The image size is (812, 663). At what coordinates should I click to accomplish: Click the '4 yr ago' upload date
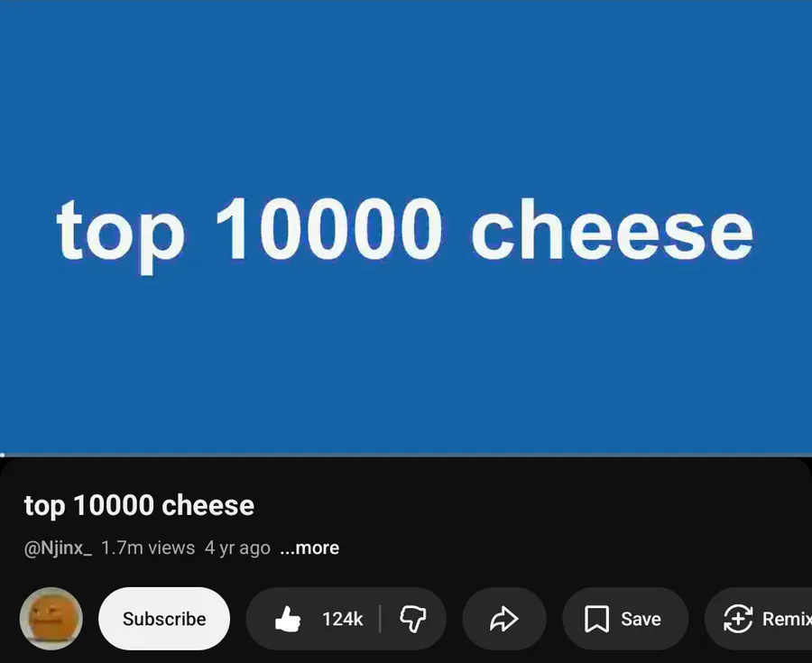237,548
